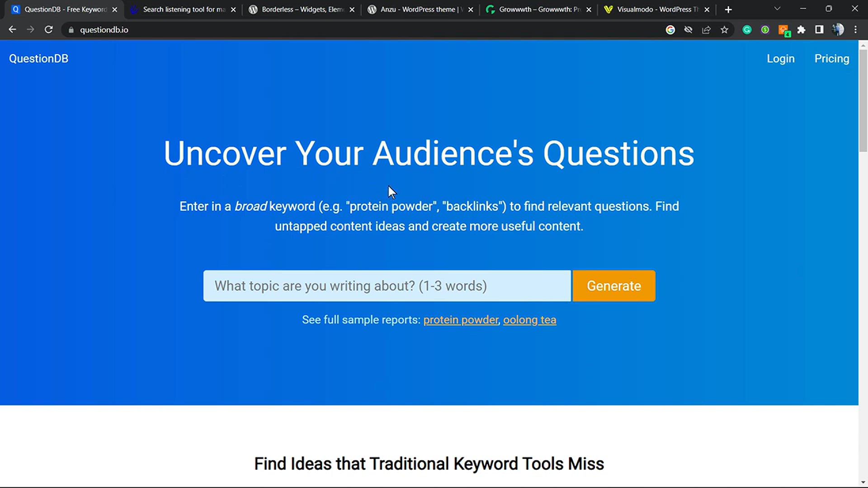The height and width of the screenshot is (488, 868).
Task: Restore down the browser window
Action: tap(829, 9)
